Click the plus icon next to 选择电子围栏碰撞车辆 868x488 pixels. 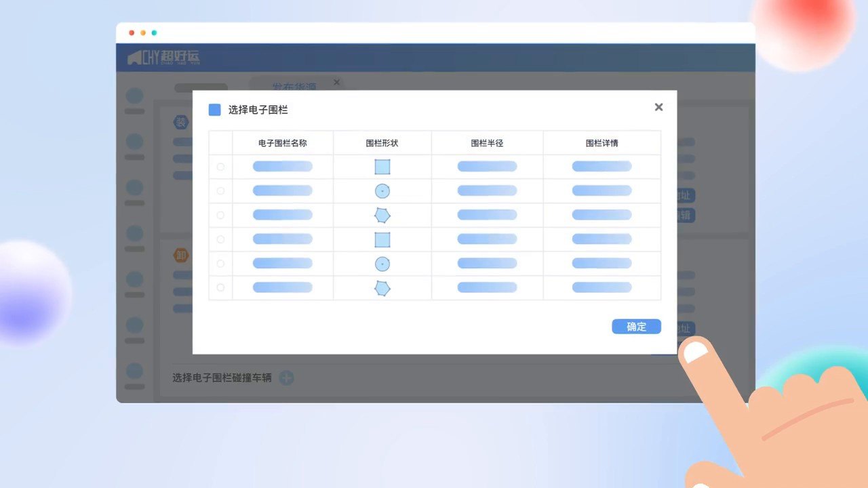287,378
